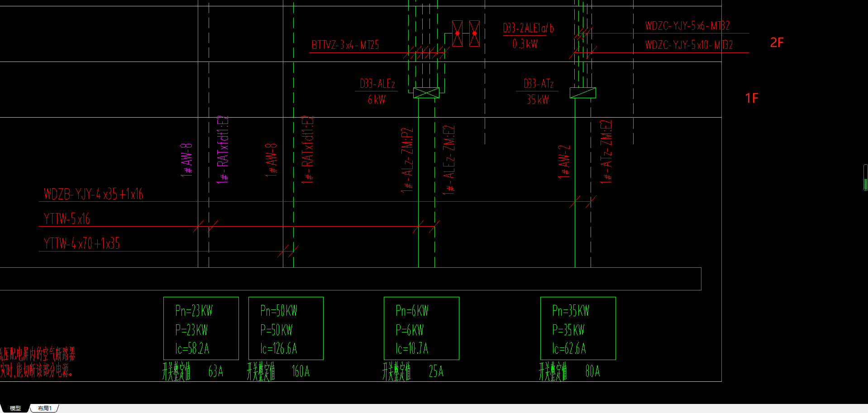Select the red note text ending 能切断该部分电源
The height and width of the screenshot is (413, 868).
point(36,371)
